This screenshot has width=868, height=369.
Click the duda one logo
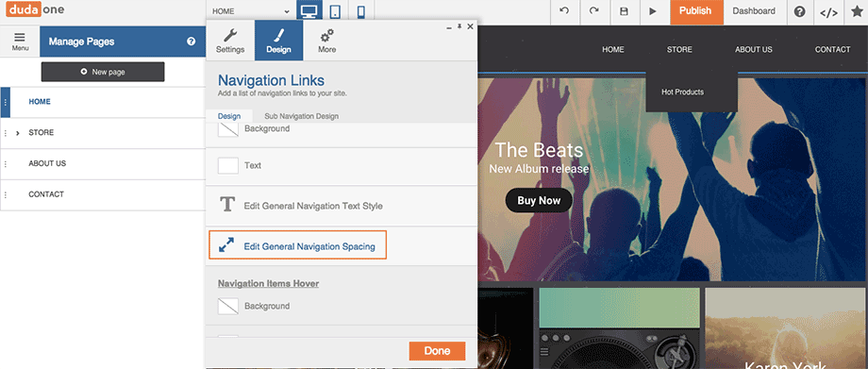coord(35,10)
